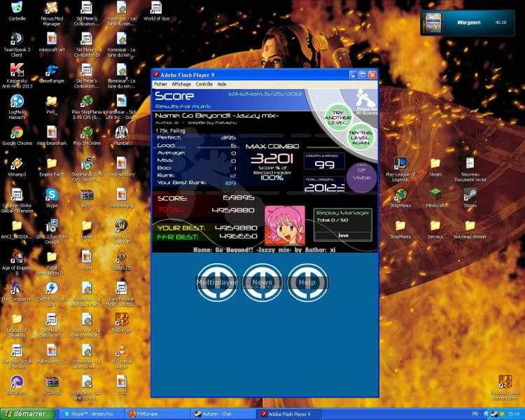Open the Affichage menu
Image resolution: width=525 pixels, height=420 pixels.
(181, 84)
